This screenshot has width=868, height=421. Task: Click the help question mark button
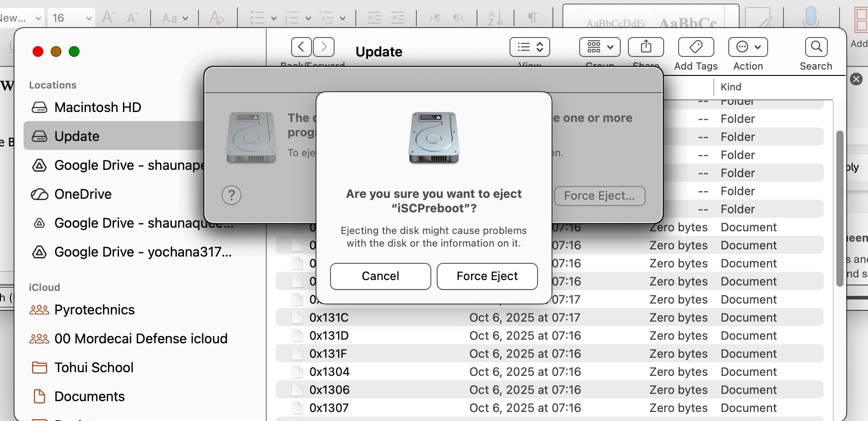[x=231, y=195]
